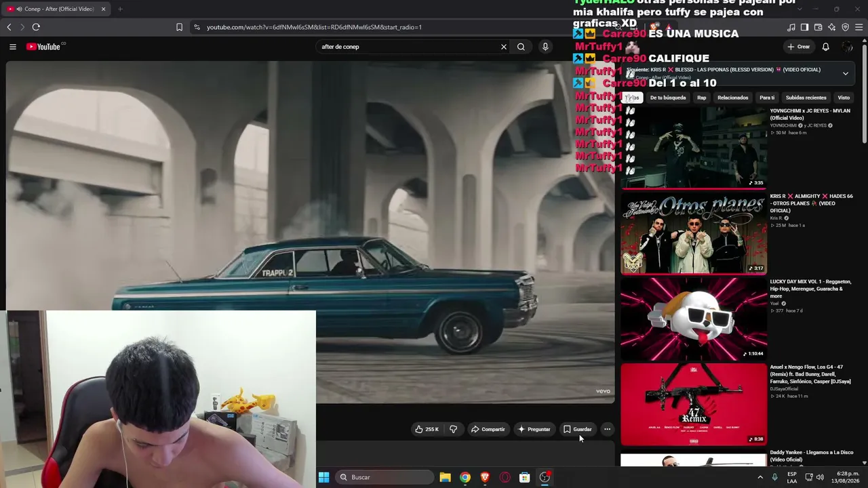Open a new browser tab

tap(120, 9)
